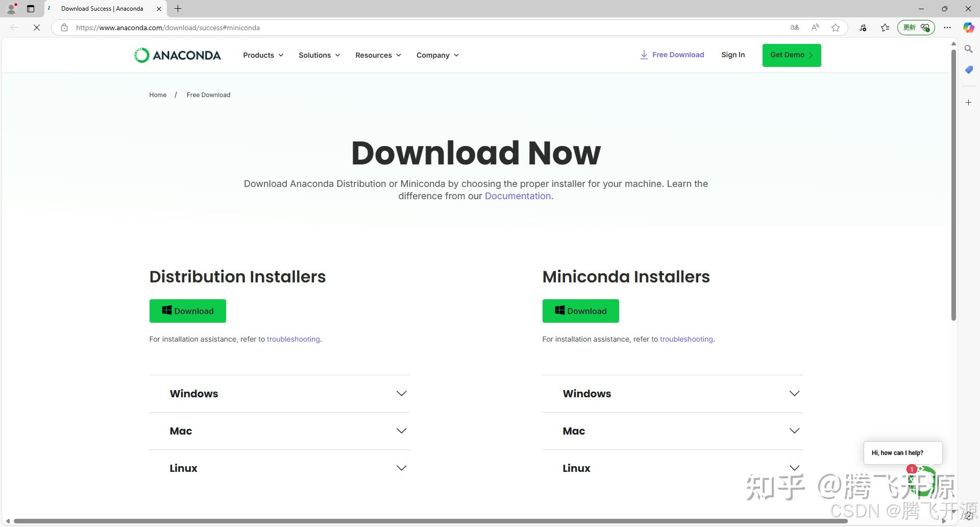Add this page to favorites star icon

[x=836, y=28]
